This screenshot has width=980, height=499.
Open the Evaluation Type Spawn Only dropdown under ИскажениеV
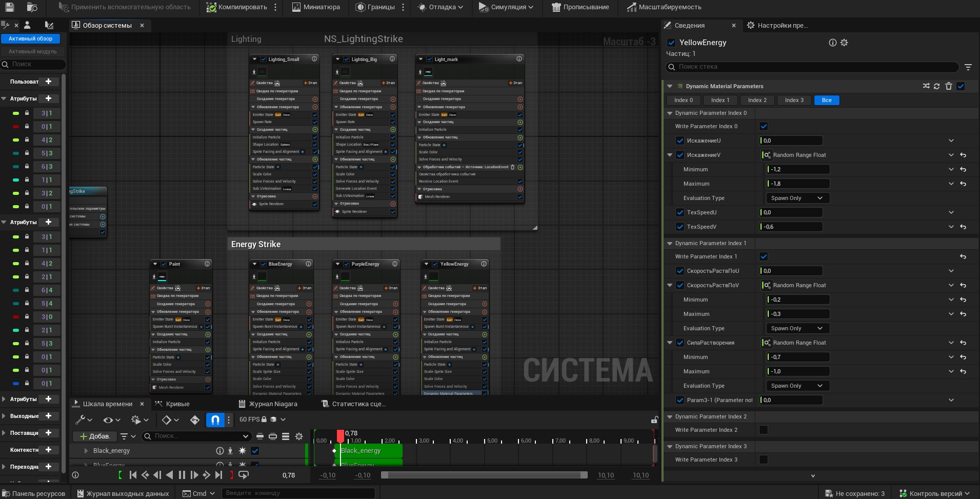[x=798, y=198]
